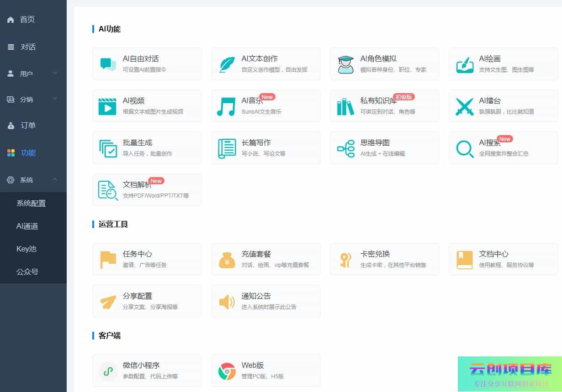Click the AI文本创作 feather icon
The width and height of the screenshot is (562, 392).
(x=227, y=64)
